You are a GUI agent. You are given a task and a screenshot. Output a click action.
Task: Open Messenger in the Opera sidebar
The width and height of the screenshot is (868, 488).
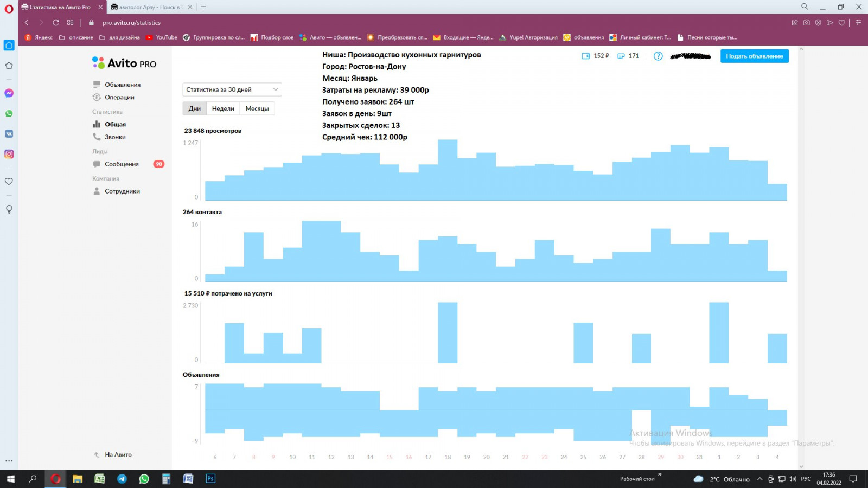9,93
